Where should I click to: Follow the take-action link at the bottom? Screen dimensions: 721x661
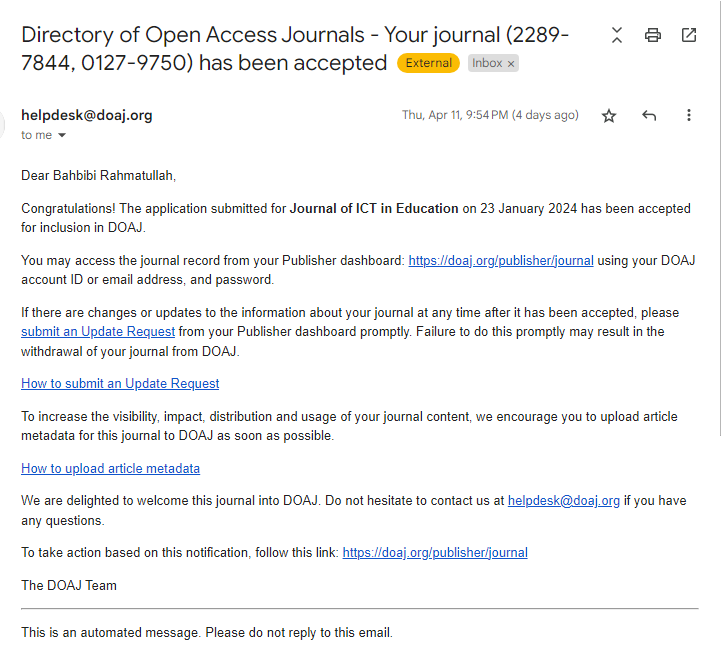click(435, 553)
